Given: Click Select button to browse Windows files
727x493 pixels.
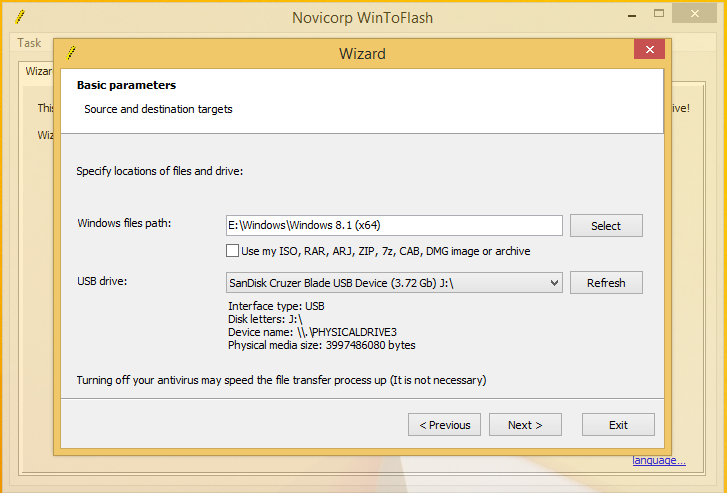Looking at the screenshot, I should coord(606,226).
